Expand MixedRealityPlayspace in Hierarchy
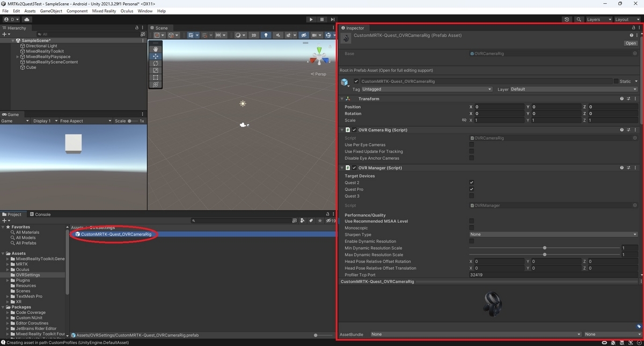This screenshot has height=346, width=644. click(18, 56)
